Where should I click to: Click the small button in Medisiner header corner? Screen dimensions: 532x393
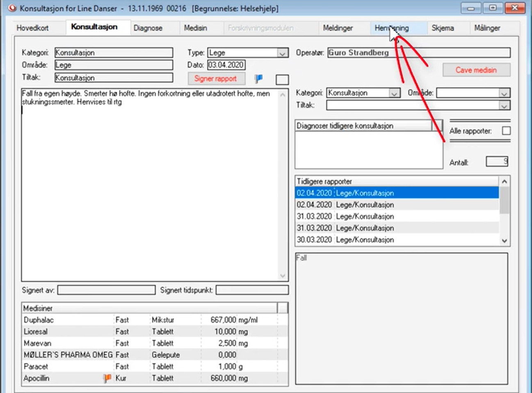click(283, 308)
